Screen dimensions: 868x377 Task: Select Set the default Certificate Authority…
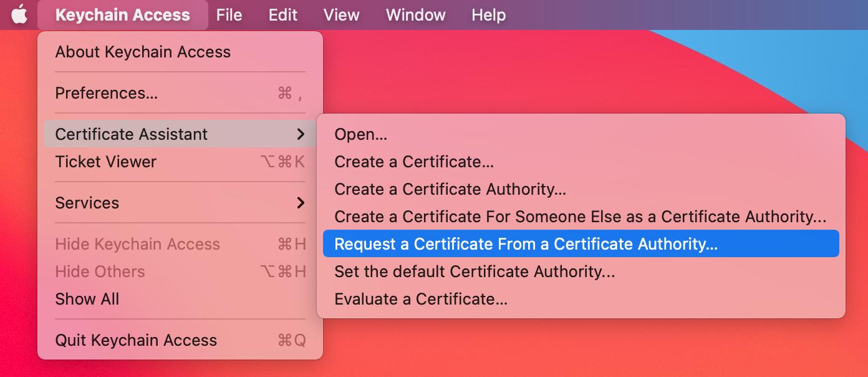581,272
